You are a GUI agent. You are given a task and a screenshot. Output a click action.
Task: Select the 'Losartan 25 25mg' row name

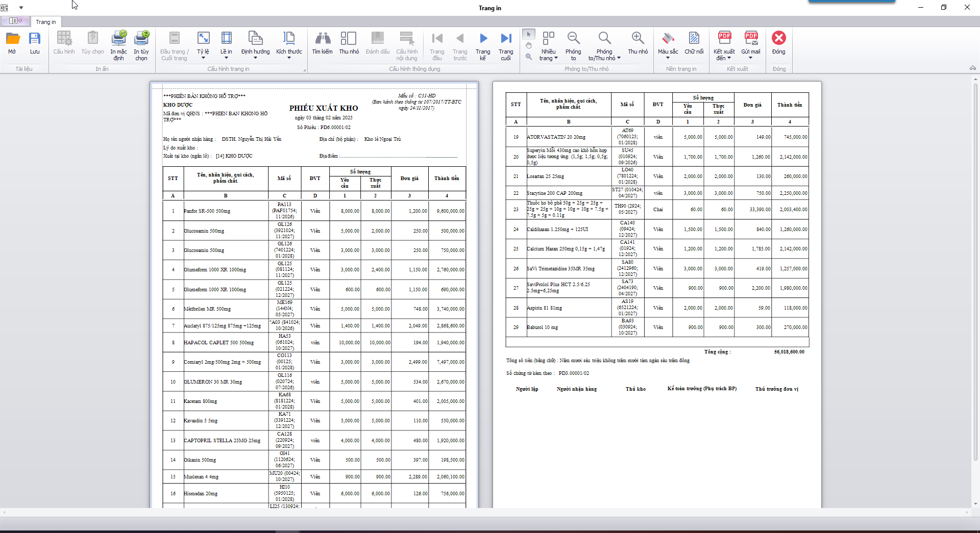pyautogui.click(x=546, y=176)
